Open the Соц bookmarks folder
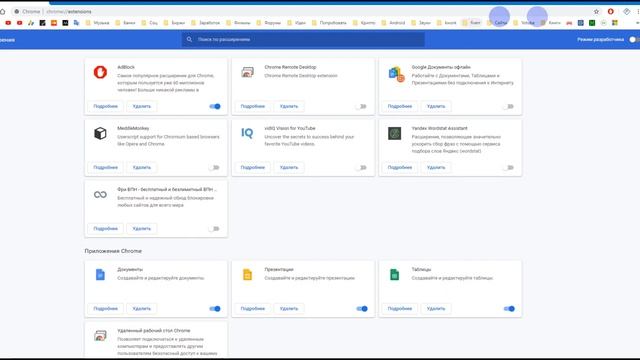Image resolution: width=640 pixels, height=360 pixels. pos(149,23)
